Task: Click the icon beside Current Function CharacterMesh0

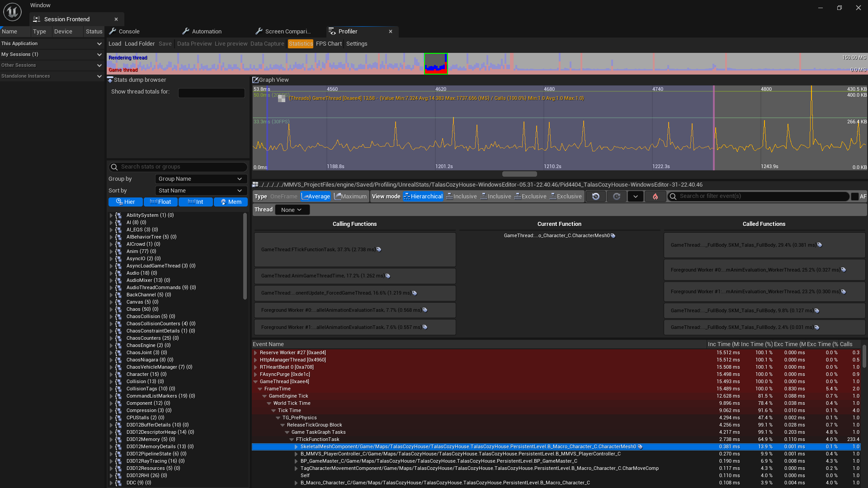Action: [x=613, y=235]
